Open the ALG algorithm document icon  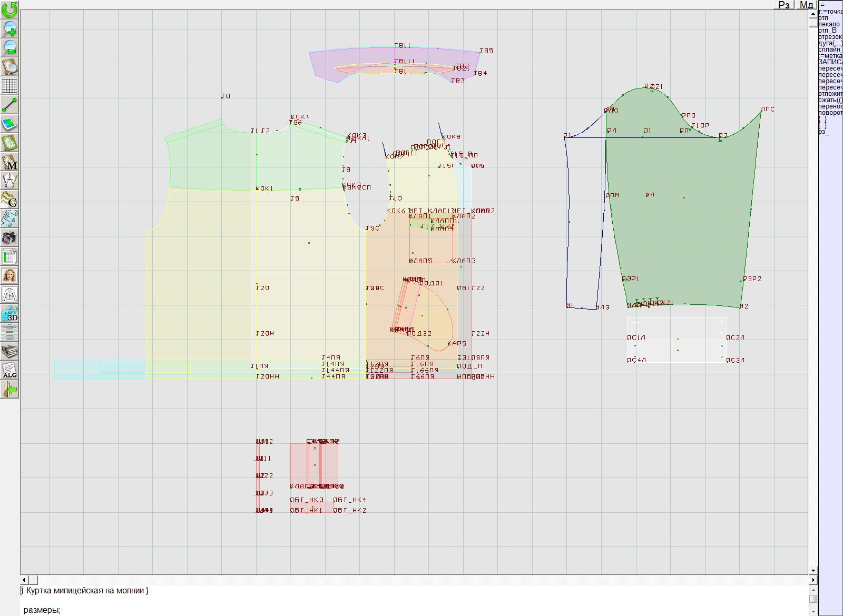(9, 370)
